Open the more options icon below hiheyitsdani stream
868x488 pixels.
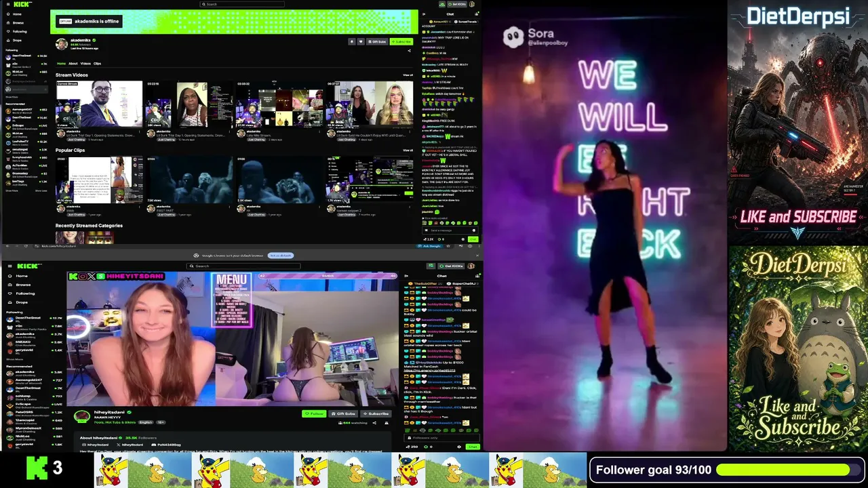click(387, 423)
